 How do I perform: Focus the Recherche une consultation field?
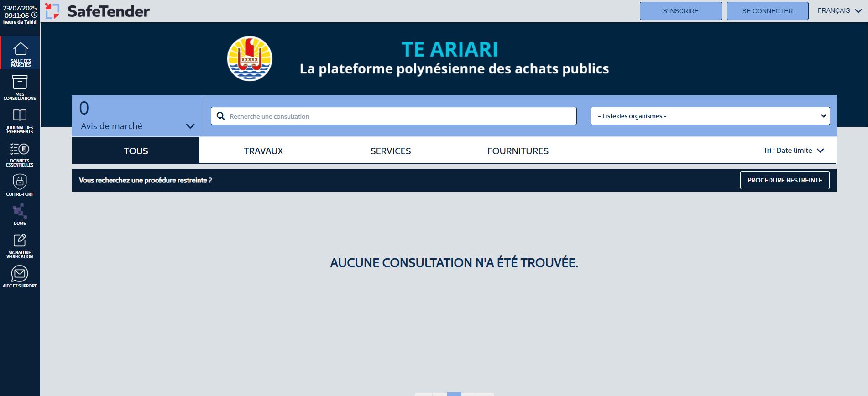point(394,116)
